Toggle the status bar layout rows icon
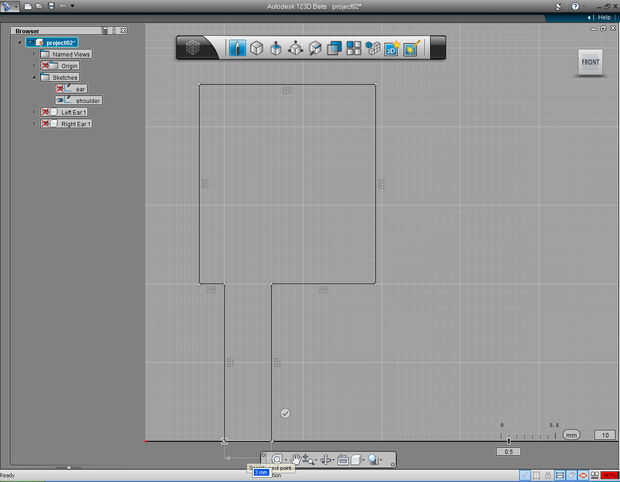This screenshot has width=620, height=482. coord(560,475)
